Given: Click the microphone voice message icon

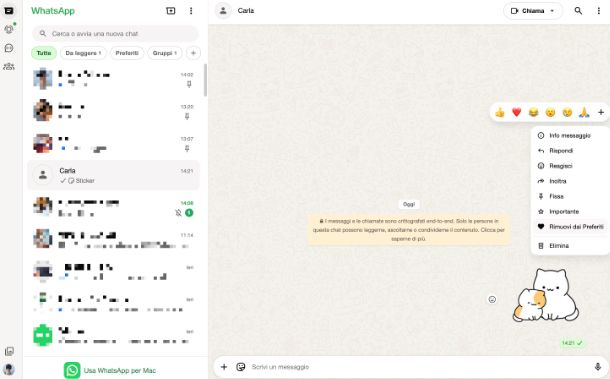Looking at the screenshot, I should click(598, 367).
